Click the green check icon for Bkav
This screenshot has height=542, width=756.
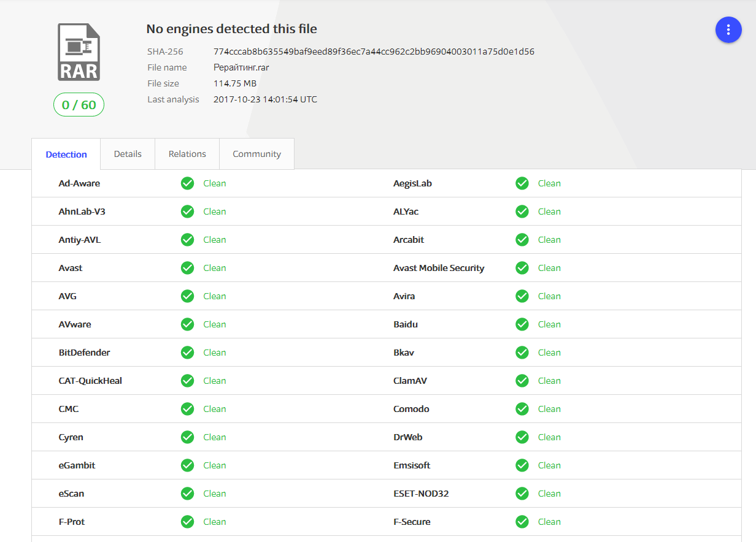pos(522,353)
